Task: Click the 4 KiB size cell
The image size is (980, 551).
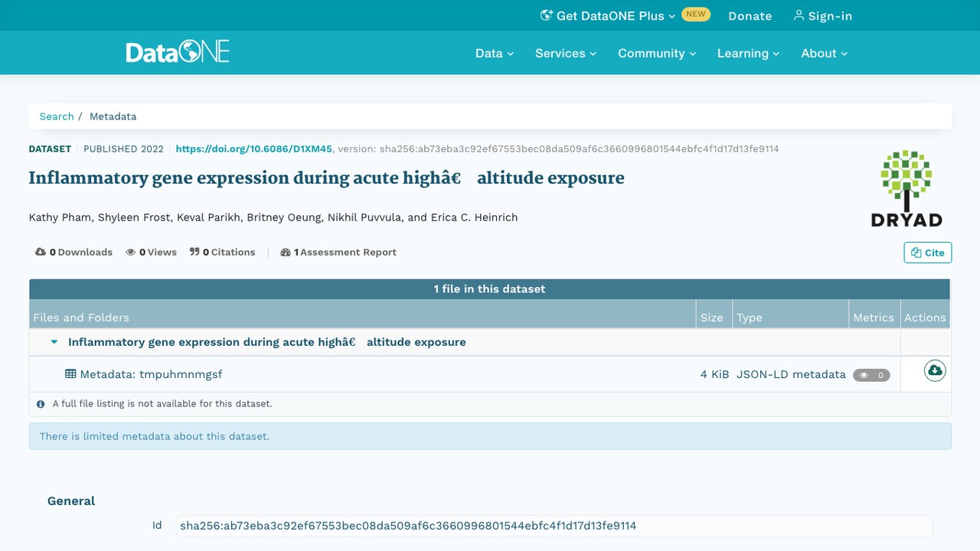Action: pyautogui.click(x=714, y=374)
